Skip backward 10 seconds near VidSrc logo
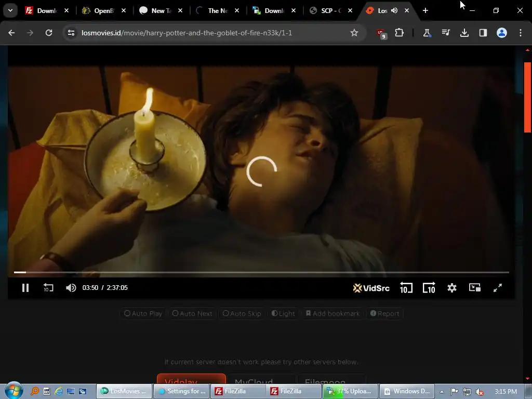This screenshot has height=399, width=532. coord(406,288)
